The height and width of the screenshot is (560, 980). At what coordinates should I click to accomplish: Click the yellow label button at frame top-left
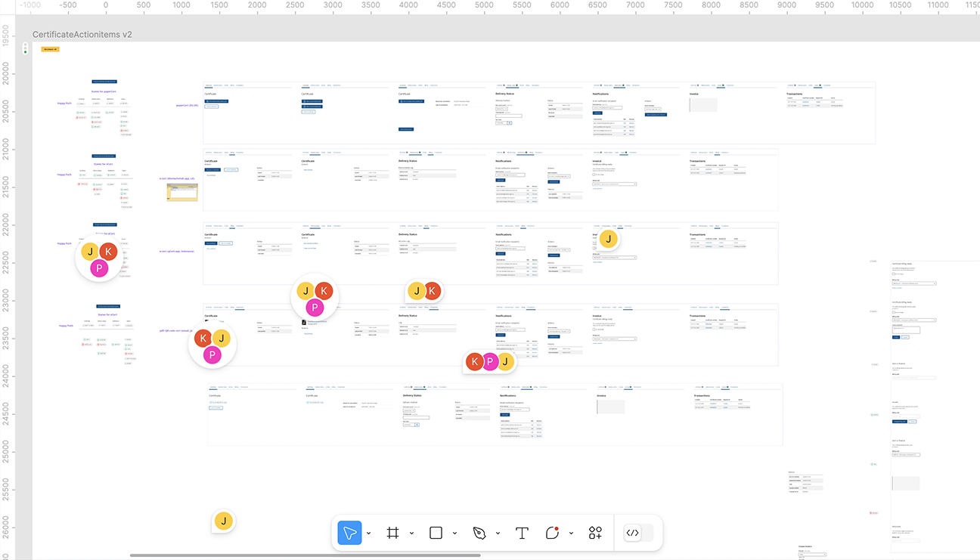pyautogui.click(x=50, y=49)
